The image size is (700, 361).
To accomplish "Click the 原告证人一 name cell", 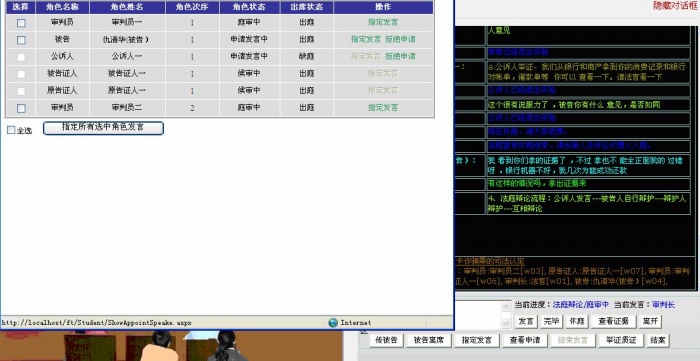I will [127, 91].
